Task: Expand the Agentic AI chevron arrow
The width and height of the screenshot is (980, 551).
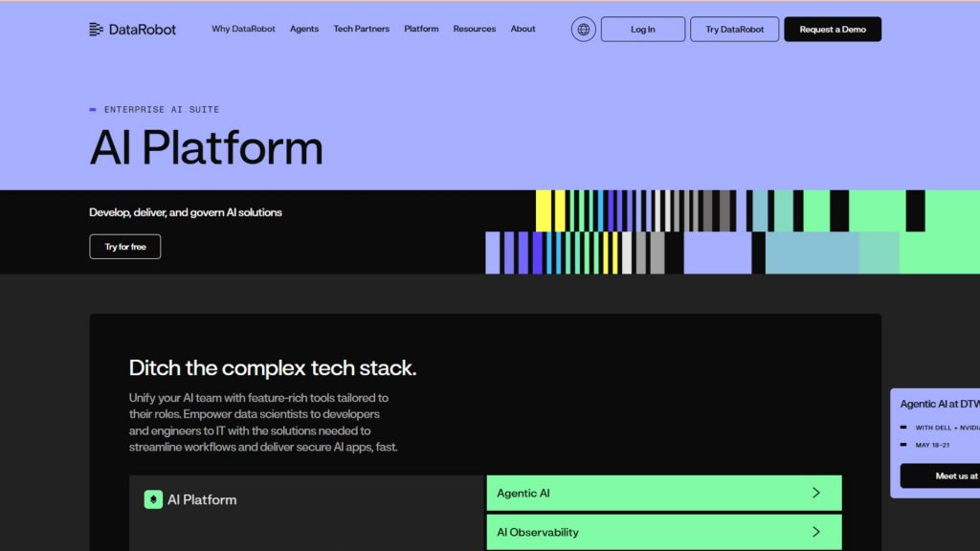Action: [816, 493]
